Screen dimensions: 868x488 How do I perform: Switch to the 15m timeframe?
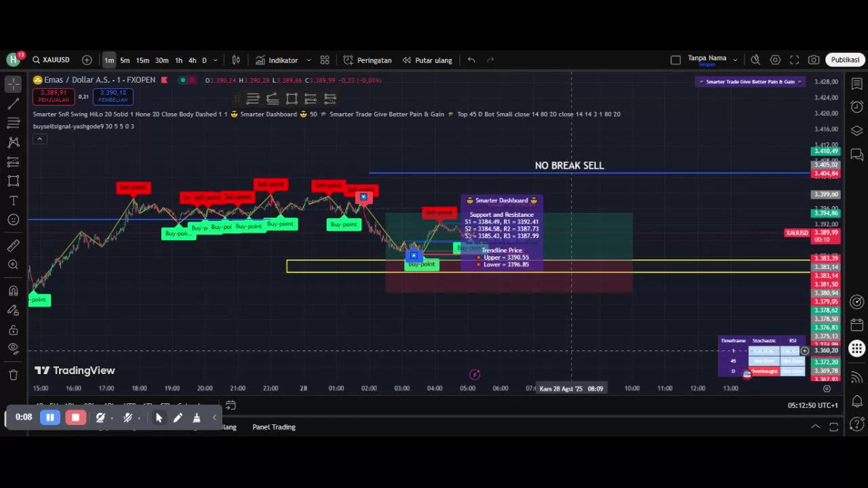[x=142, y=60]
